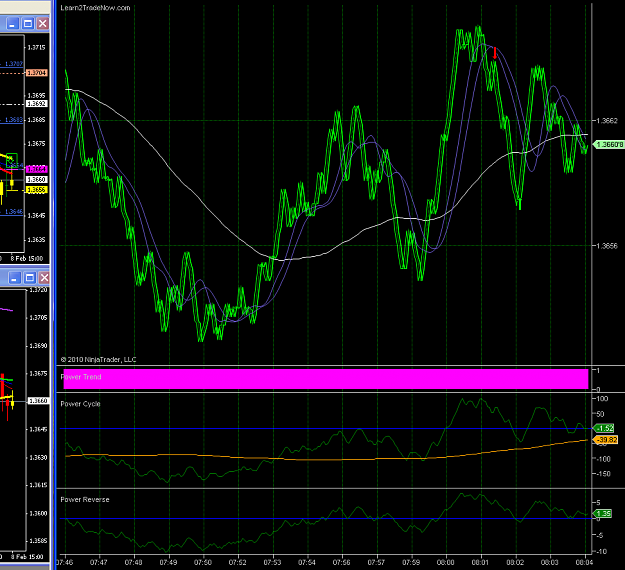Click the 1.3690 axis label in lower-left chart
Viewport: 625px width, 570px height.
[x=39, y=346]
